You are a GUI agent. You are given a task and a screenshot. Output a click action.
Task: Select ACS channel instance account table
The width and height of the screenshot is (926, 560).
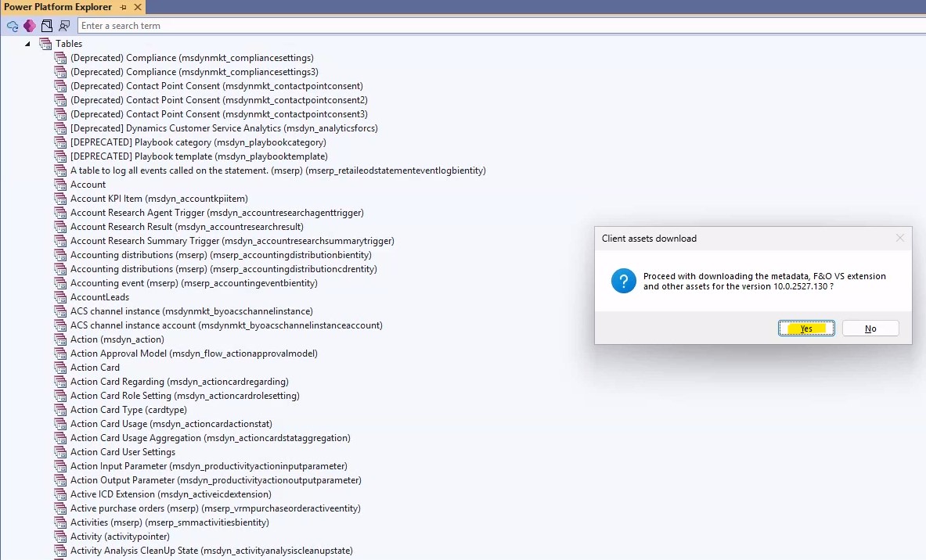coord(226,325)
